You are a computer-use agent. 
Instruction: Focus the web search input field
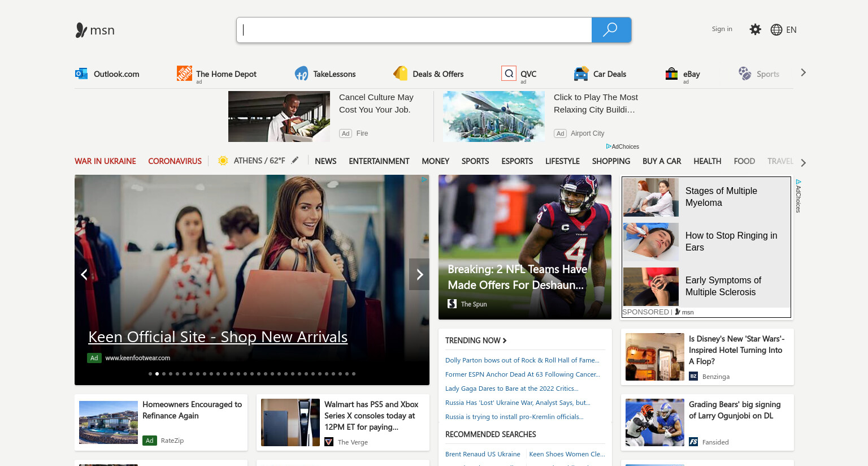pyautogui.click(x=414, y=30)
